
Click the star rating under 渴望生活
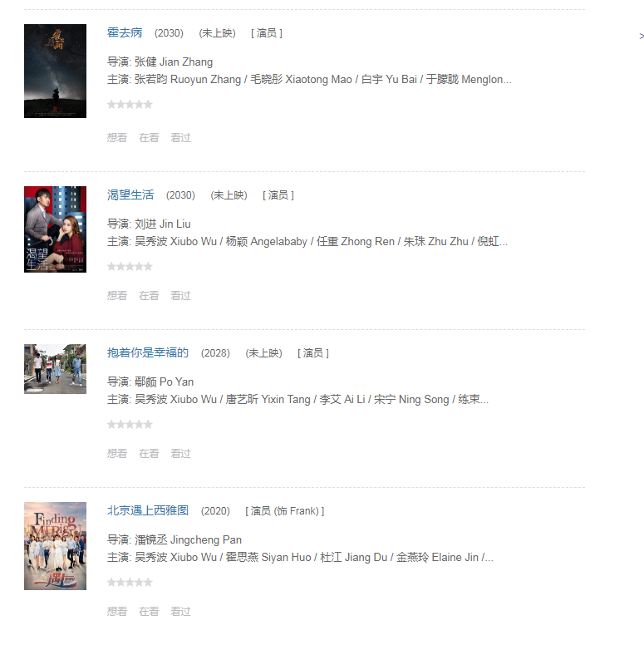(x=130, y=267)
